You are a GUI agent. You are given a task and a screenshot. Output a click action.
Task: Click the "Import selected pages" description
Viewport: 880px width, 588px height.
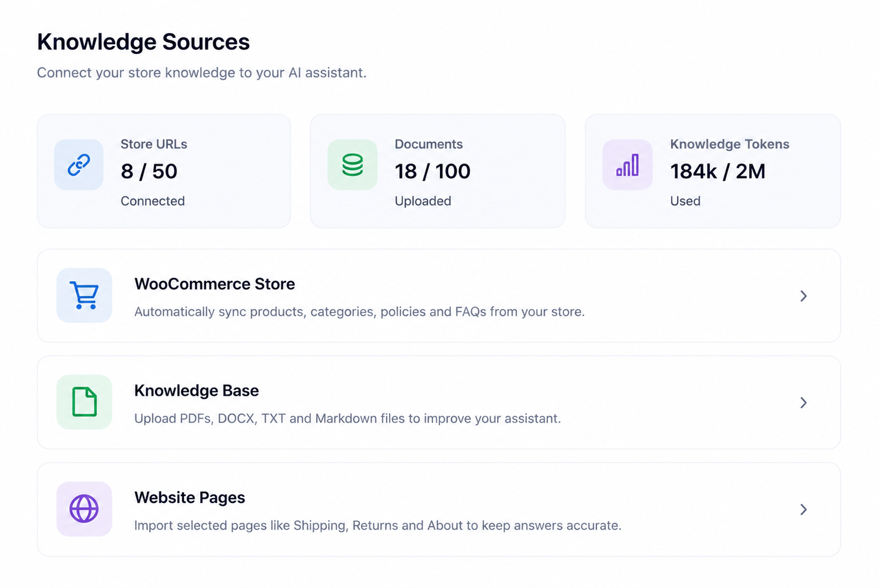pos(377,525)
